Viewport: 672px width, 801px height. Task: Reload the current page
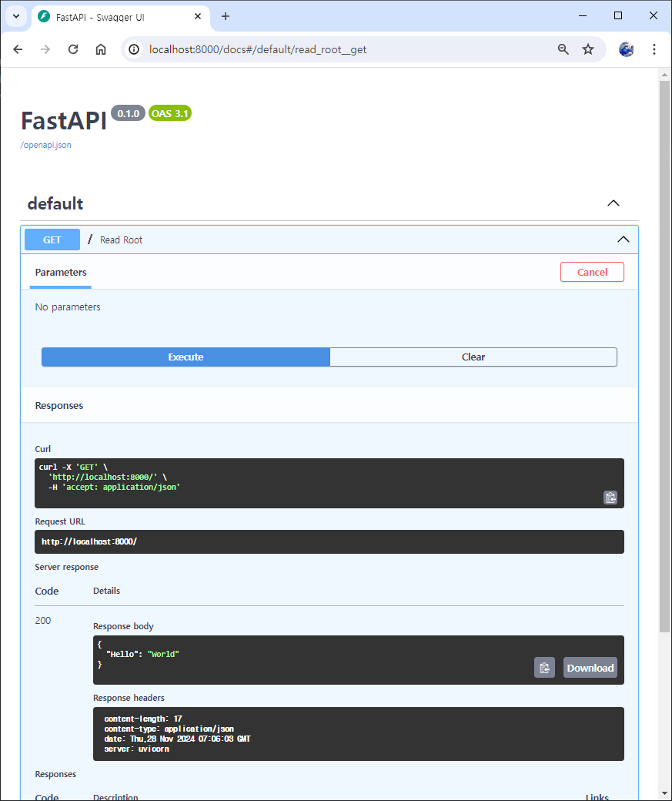(x=73, y=49)
